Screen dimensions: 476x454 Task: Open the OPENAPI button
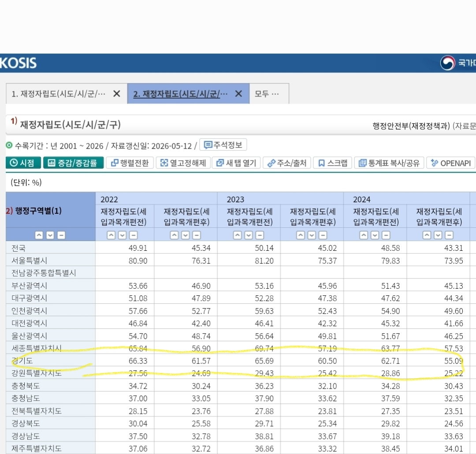(451, 163)
